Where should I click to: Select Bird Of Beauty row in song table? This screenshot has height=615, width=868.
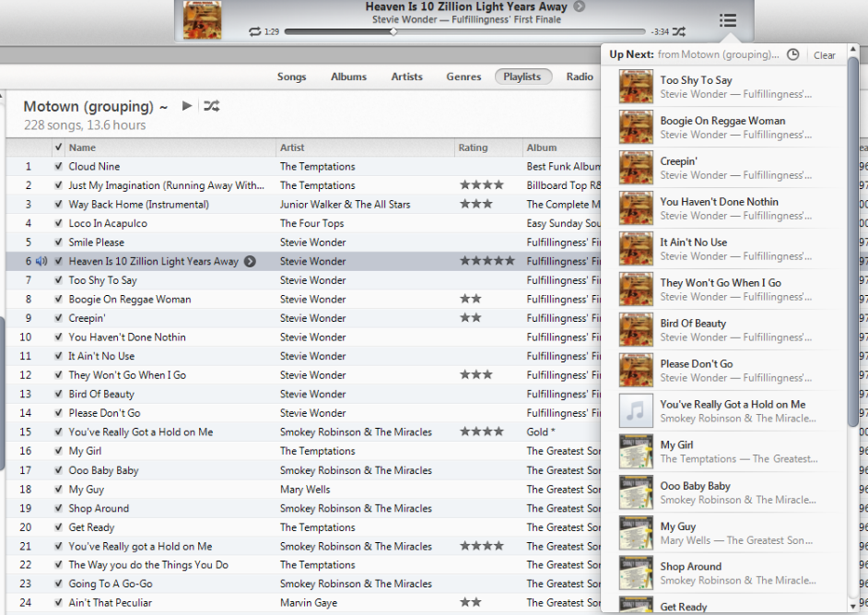click(303, 394)
